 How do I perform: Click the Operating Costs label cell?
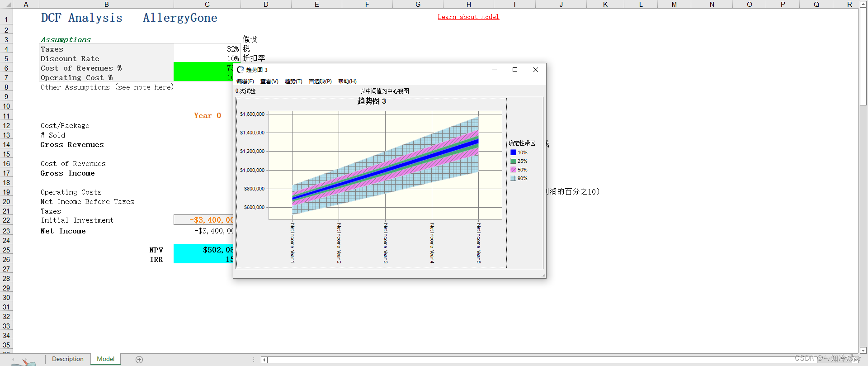tap(71, 192)
